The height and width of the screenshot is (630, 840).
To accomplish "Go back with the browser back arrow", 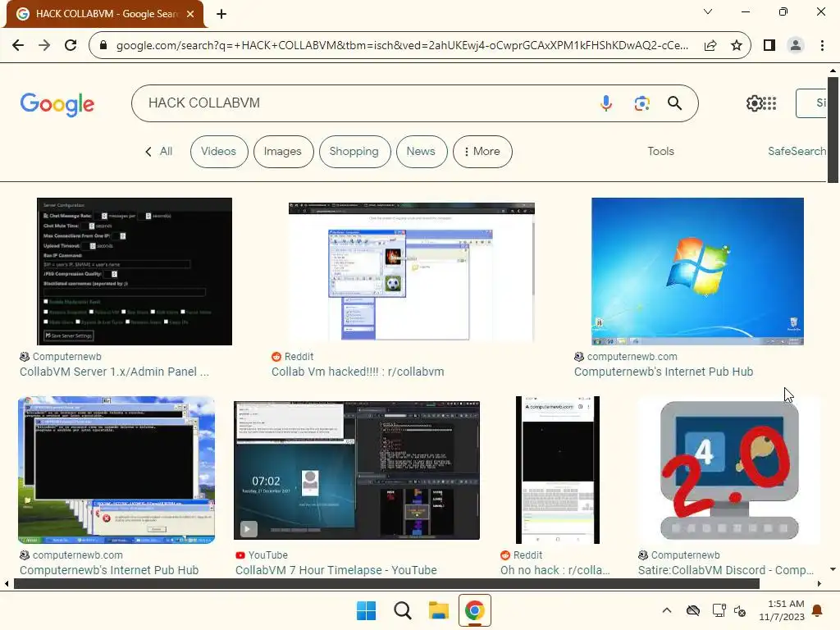I will [18, 45].
